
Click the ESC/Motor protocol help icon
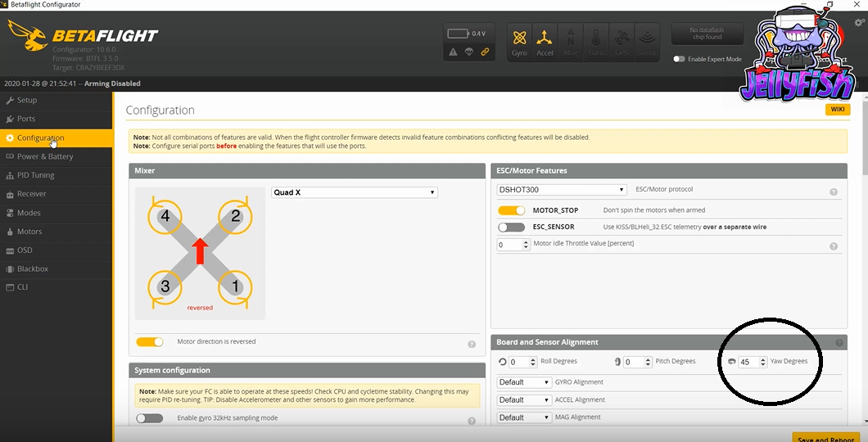coord(833,192)
